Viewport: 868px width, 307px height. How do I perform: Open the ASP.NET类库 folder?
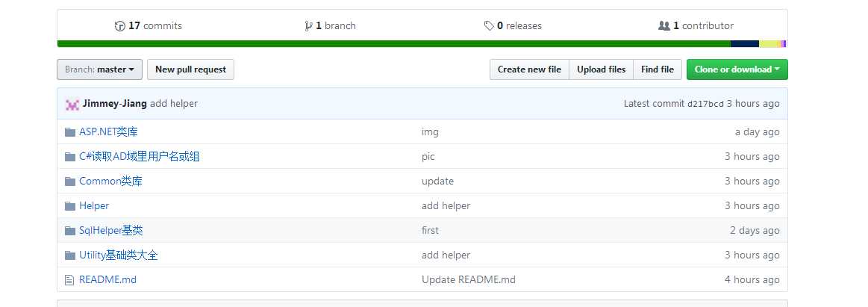coord(108,132)
